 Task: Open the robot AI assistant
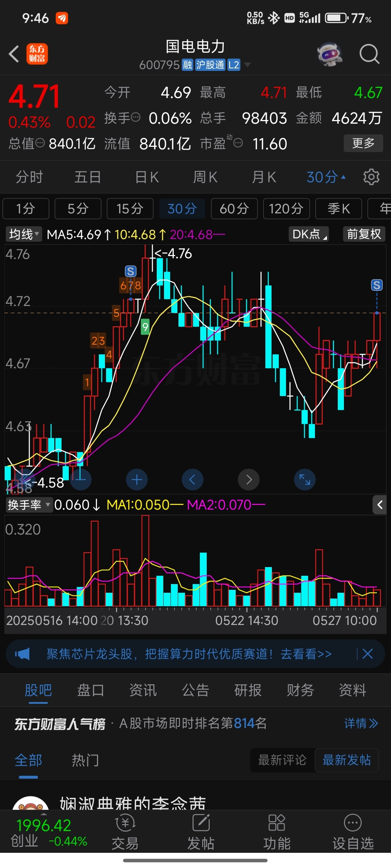pos(329,54)
